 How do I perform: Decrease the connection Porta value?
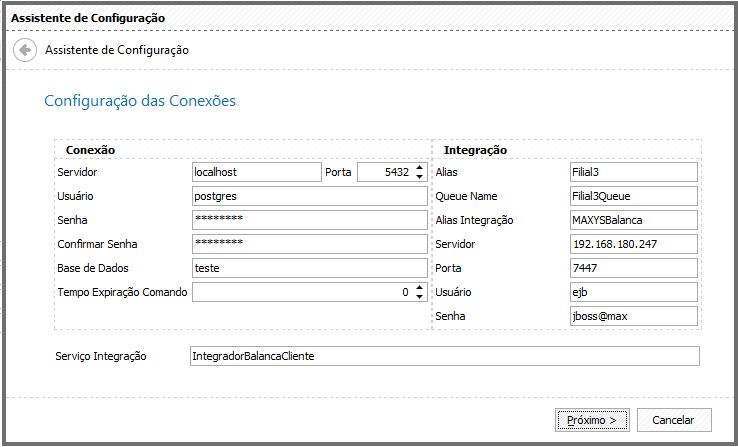click(419, 177)
